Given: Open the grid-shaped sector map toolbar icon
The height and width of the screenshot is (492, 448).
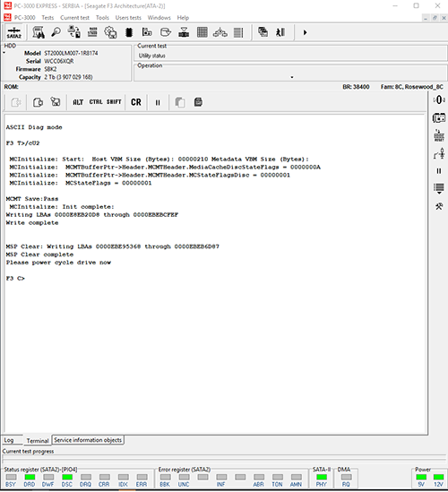Looking at the screenshot, I should (202, 32).
